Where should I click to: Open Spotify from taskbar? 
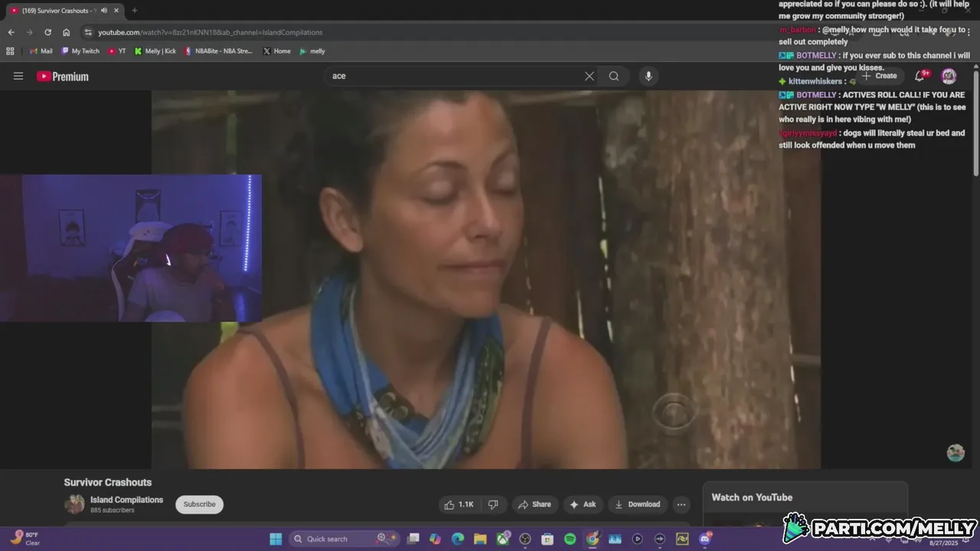point(570,539)
